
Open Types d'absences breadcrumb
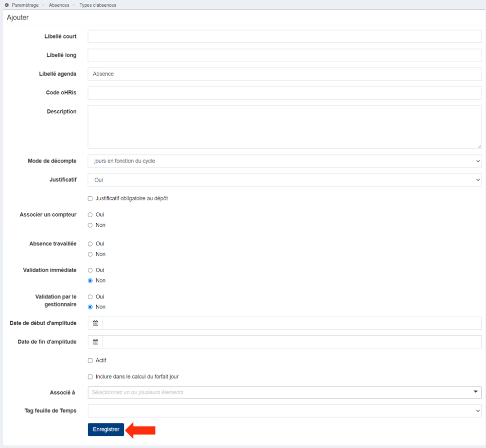pos(98,5)
